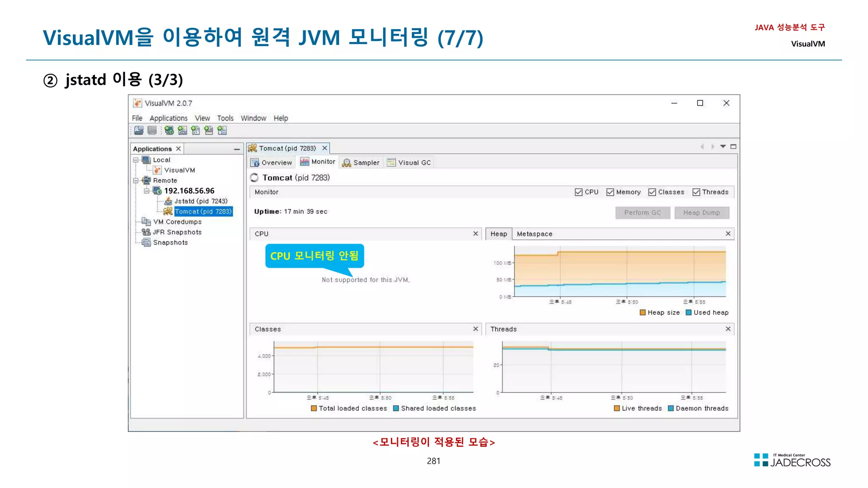Select the Jstatd (pid 7243) tree item

(x=201, y=201)
